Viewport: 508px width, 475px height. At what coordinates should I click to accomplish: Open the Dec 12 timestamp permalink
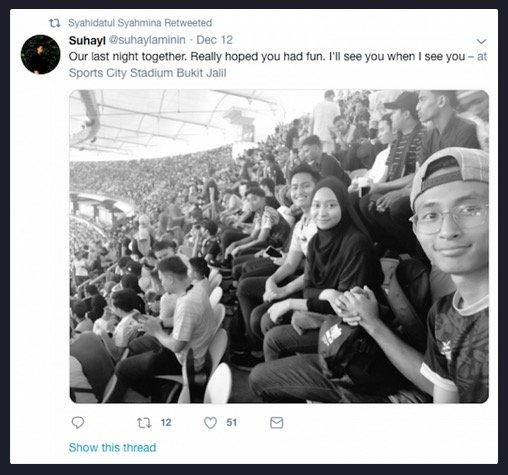point(214,40)
